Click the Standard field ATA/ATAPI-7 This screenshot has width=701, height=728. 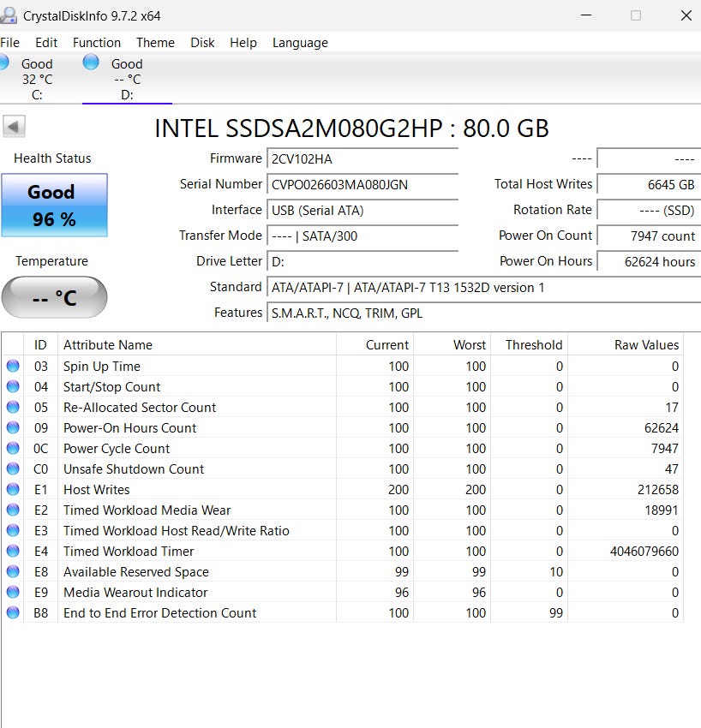pyautogui.click(x=483, y=288)
